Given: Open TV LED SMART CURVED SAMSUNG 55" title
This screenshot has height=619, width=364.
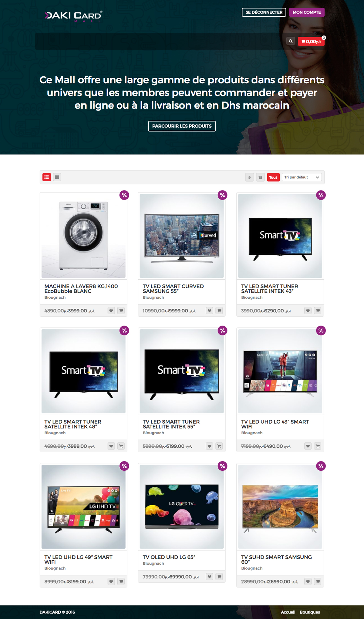Looking at the screenshot, I should coord(173,289).
